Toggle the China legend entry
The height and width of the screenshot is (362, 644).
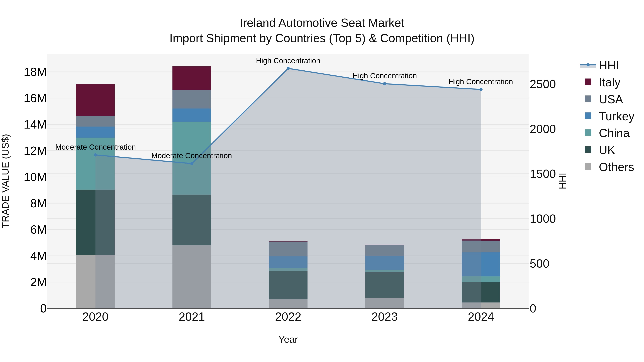[607, 133]
